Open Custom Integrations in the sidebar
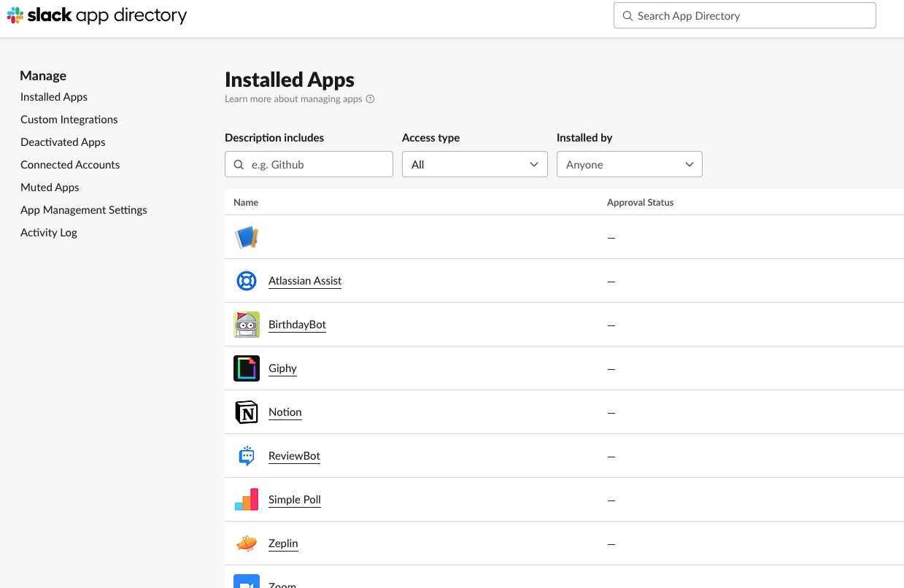The image size is (904, 588). tap(69, 120)
